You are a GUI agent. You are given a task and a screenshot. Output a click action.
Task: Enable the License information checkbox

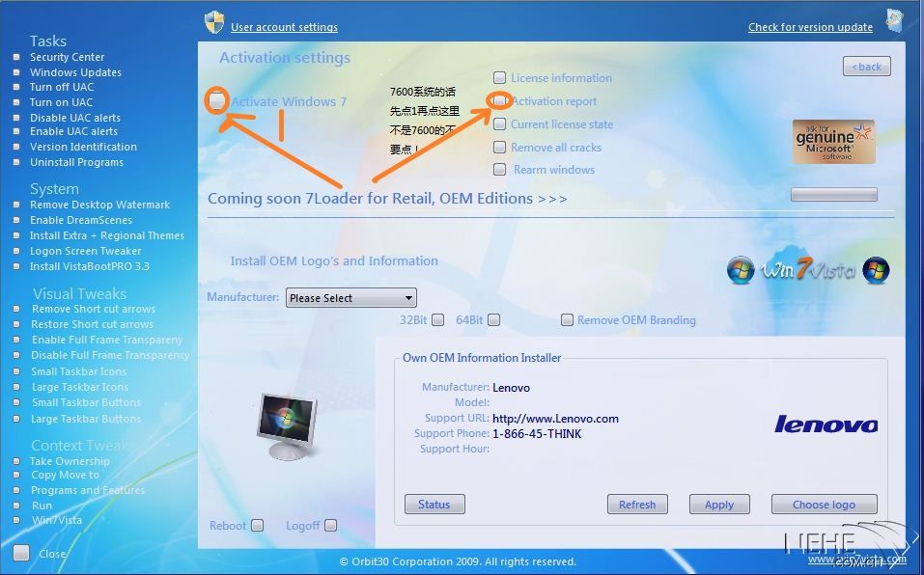point(500,78)
